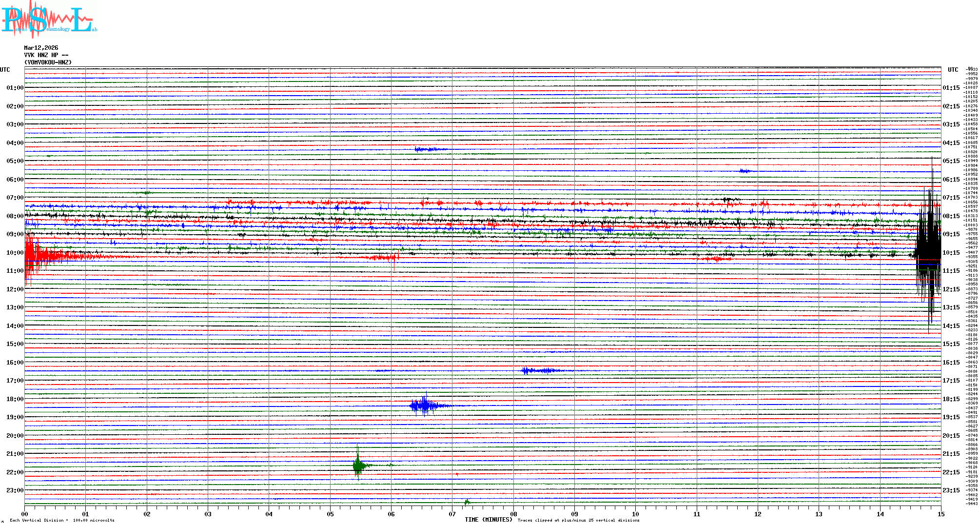Click the Traces clipped footnote text
This screenshot has height=527, width=980.
(578, 520)
